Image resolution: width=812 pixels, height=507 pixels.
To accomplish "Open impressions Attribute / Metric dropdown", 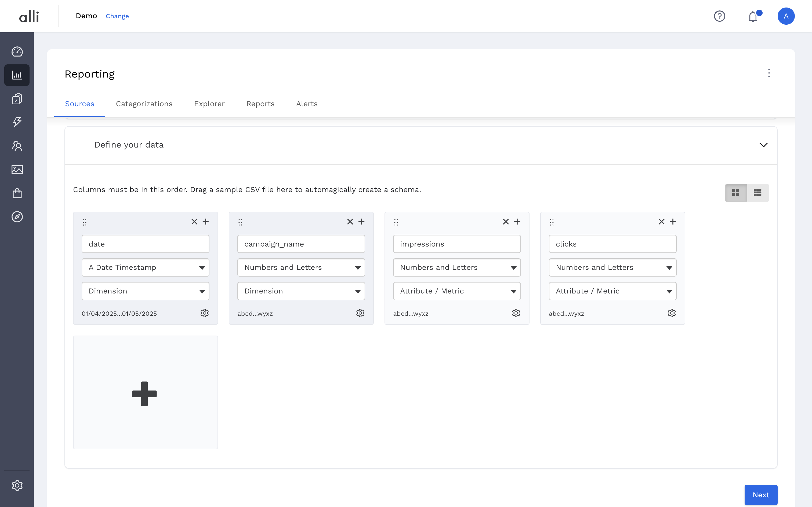I will (456, 291).
